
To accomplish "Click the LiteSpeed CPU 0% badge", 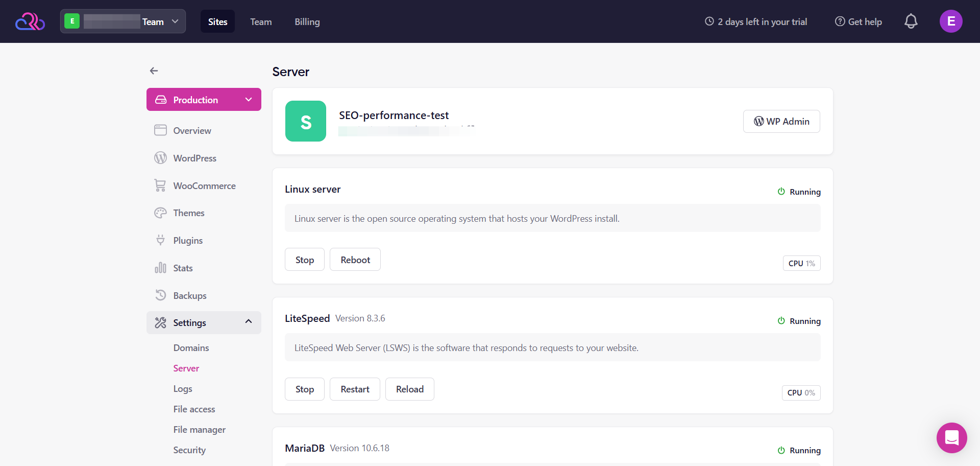I will (801, 392).
